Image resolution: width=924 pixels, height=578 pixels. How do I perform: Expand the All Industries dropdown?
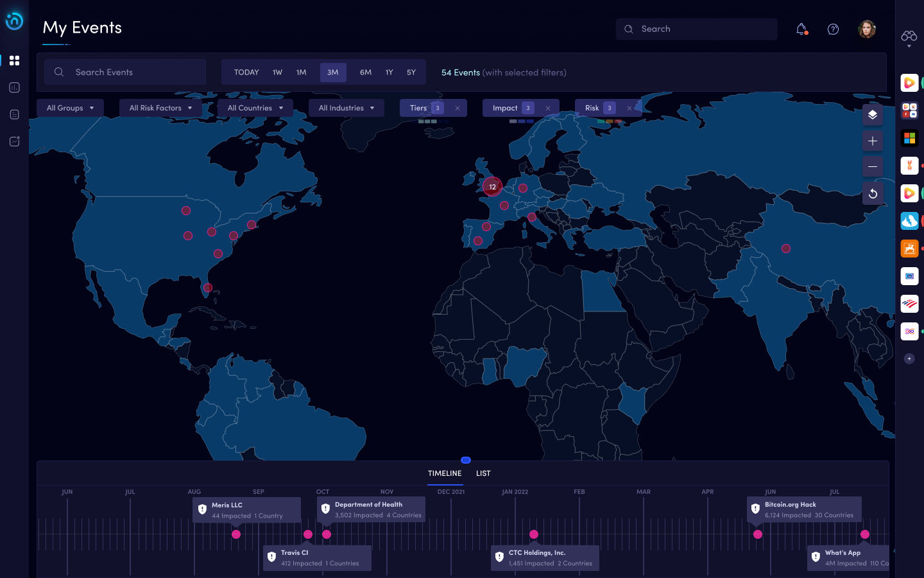[x=346, y=108]
